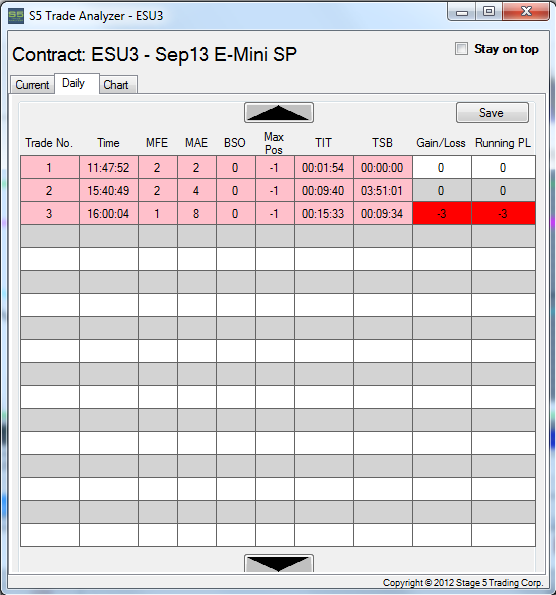Image resolution: width=556 pixels, height=595 pixels.
Task: Click TSB value 00:00:00
Action: [383, 167]
